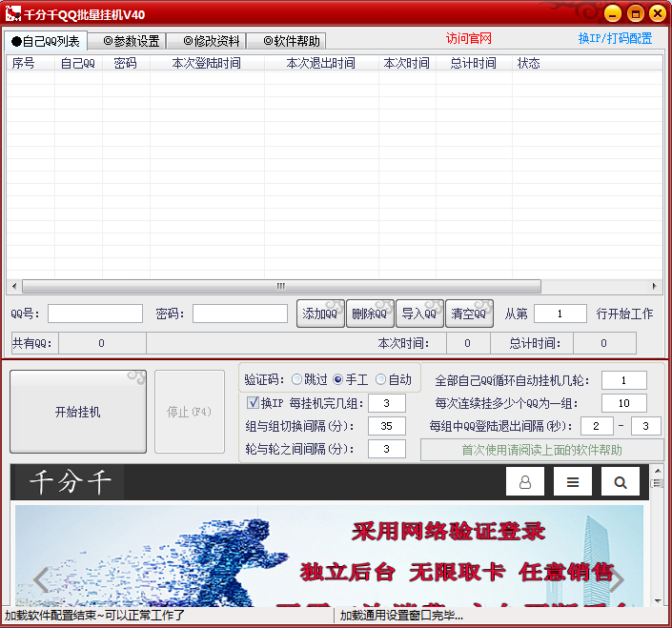This screenshot has width=672, height=628.
Task: Click the 自己QQ column header
Action: (x=78, y=63)
